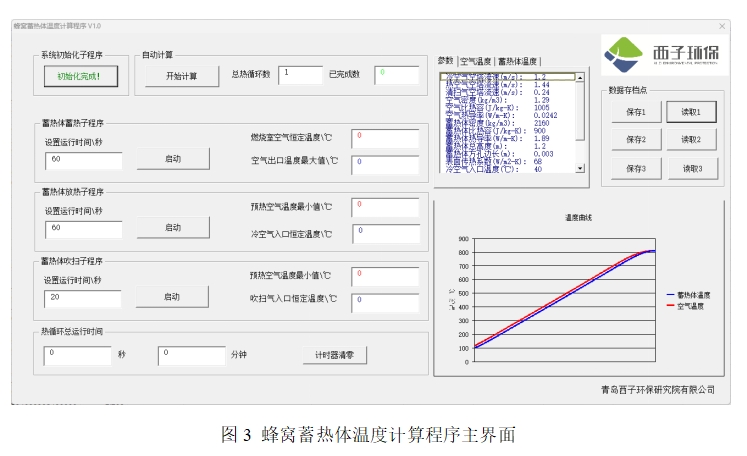Select the row with value 68
This screenshot has width=747, height=456.
tap(508, 162)
